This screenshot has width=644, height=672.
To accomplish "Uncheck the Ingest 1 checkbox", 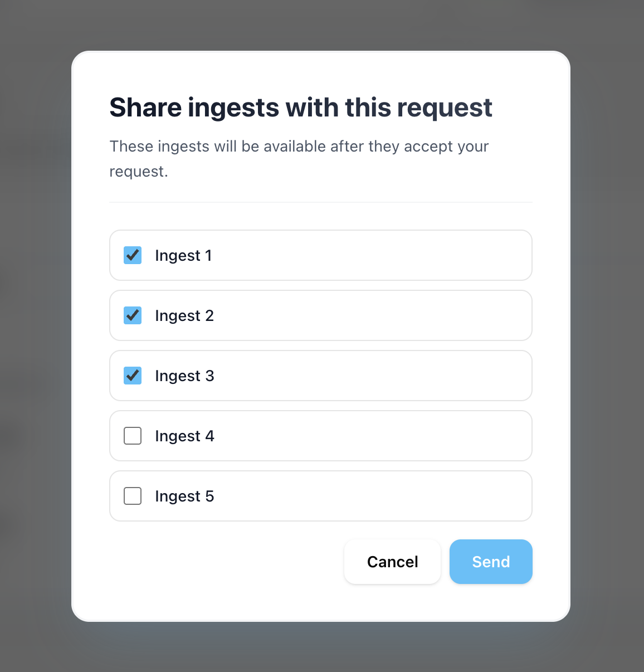I will click(x=133, y=255).
